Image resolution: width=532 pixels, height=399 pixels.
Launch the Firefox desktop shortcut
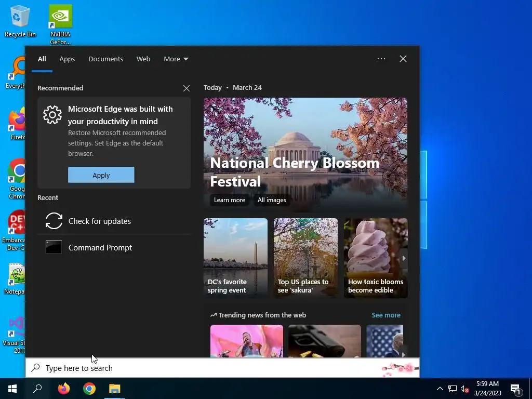(16, 124)
